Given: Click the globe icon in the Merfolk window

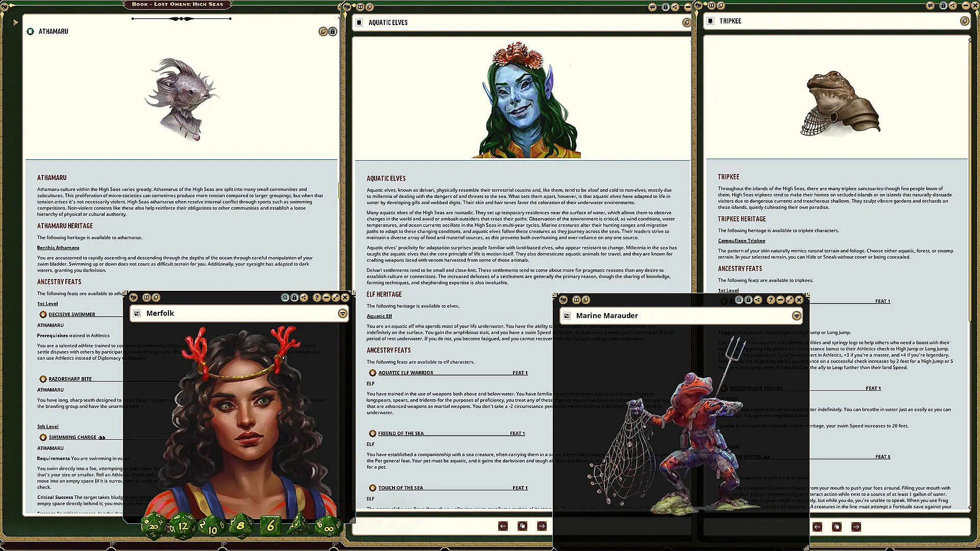Looking at the screenshot, I should tap(134, 297).
